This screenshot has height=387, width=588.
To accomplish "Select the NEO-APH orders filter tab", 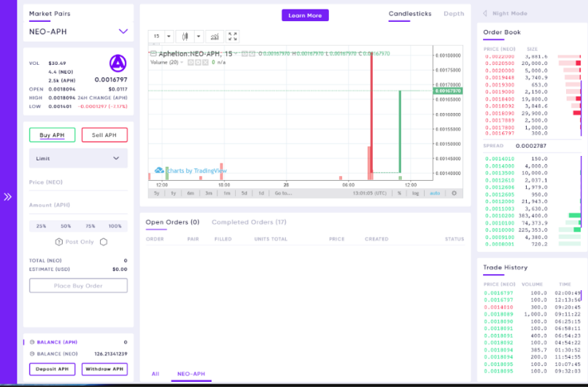I will (x=191, y=374).
